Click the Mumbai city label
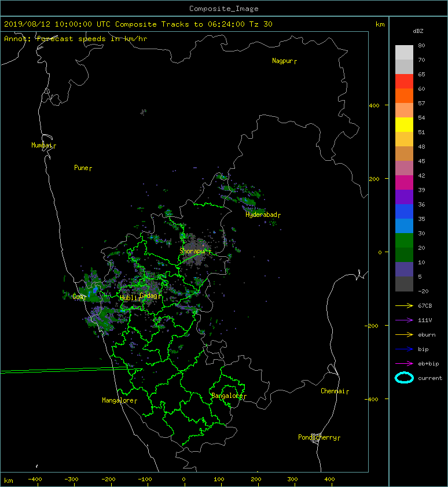Image resolution: width=448 pixels, height=487 pixels. (42, 145)
